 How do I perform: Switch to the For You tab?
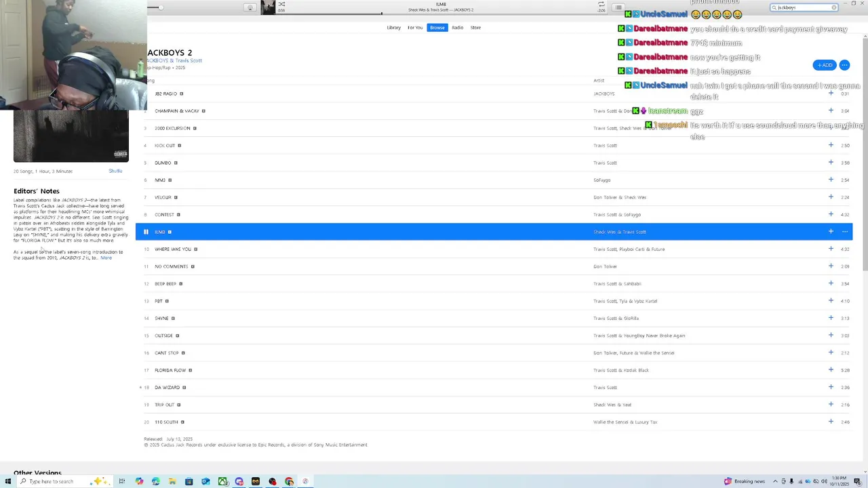click(415, 28)
